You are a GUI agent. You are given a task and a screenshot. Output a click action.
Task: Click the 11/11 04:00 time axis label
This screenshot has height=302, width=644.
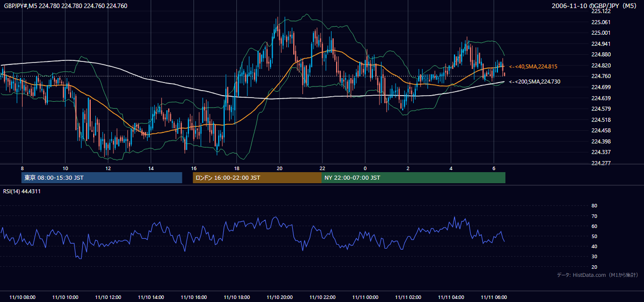[x=451, y=297]
